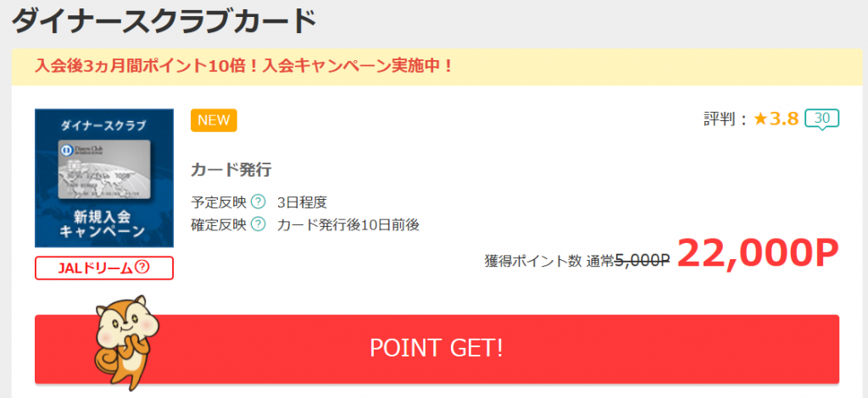Click the 評判 rating label
This screenshot has width=868, height=398.
coord(718,119)
